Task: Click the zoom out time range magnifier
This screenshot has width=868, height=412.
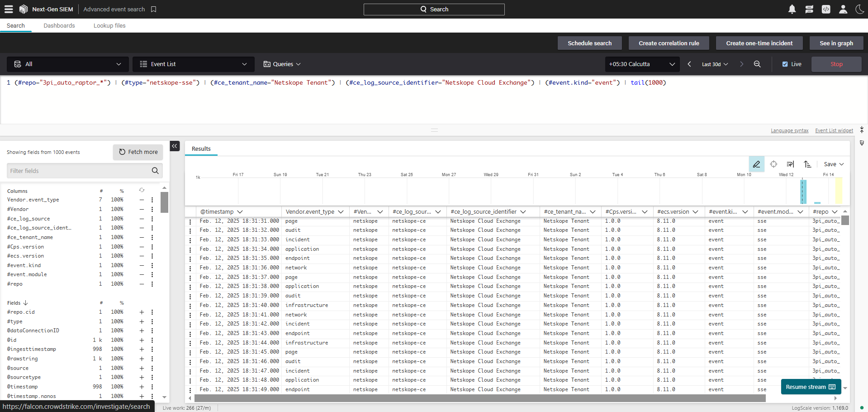Action: pyautogui.click(x=757, y=64)
